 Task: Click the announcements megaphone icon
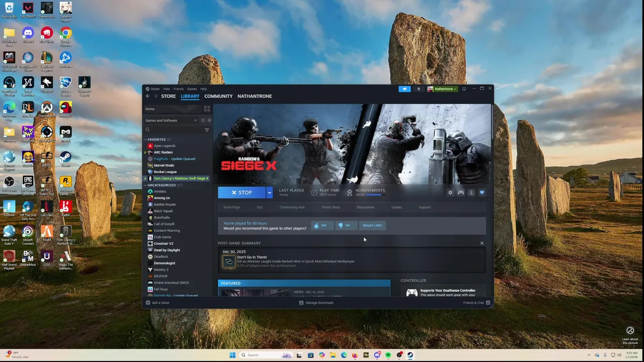click(x=405, y=89)
